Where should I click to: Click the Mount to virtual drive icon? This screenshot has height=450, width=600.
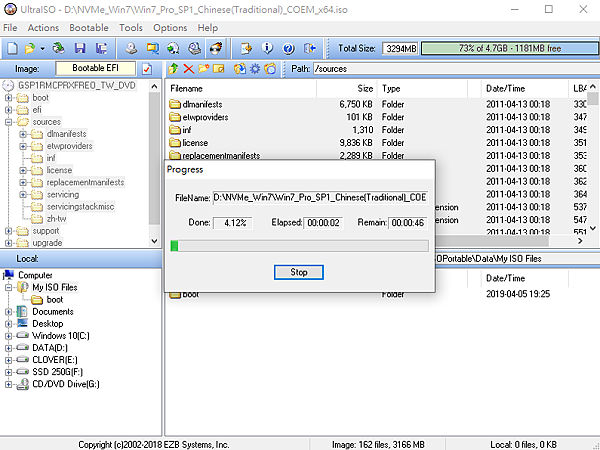click(x=194, y=49)
